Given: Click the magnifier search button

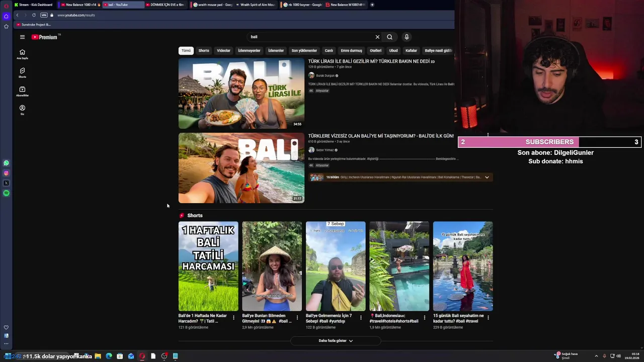Looking at the screenshot, I should pos(389,37).
